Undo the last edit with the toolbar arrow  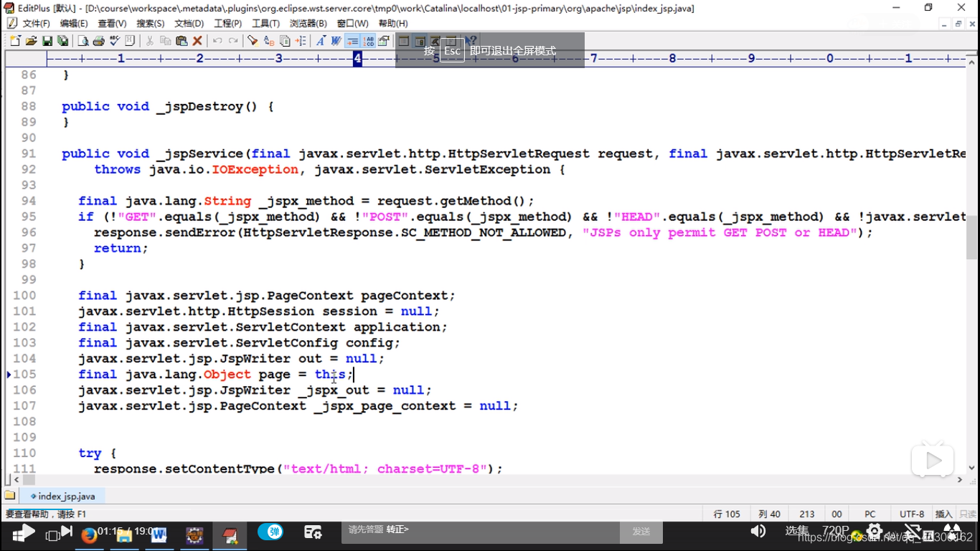pyautogui.click(x=217, y=41)
